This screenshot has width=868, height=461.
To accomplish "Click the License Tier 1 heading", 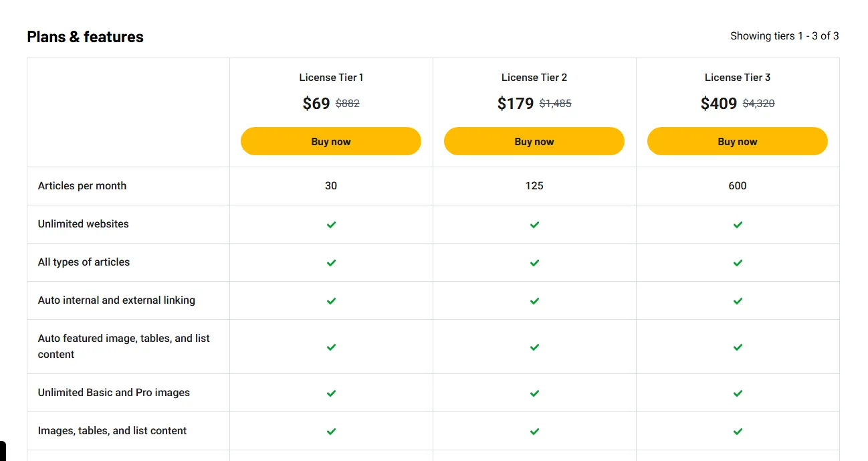I will 331,78.
